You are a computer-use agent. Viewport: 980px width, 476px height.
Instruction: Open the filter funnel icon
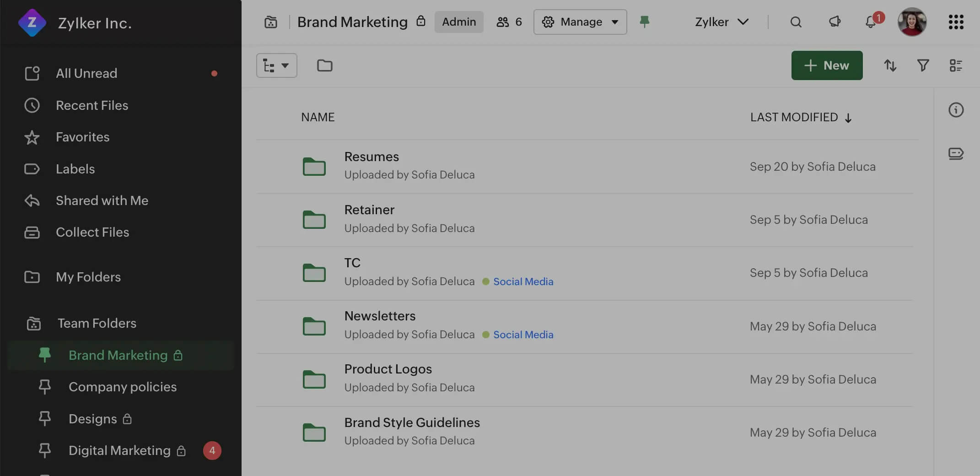coord(923,65)
